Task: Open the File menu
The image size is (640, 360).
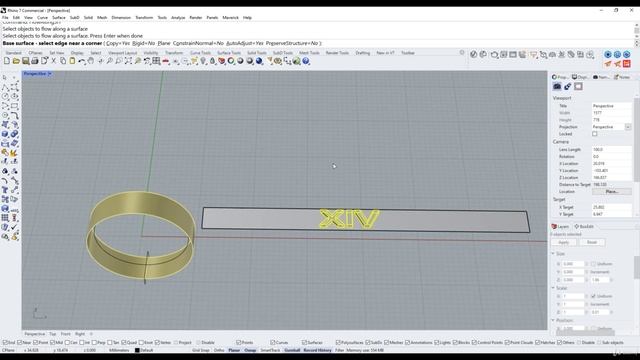Action: click(5, 18)
